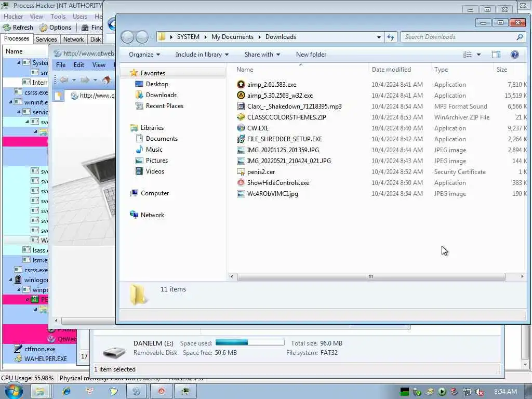Click the muted volume tray icon
This screenshot has height=399, width=532.
[x=479, y=392]
